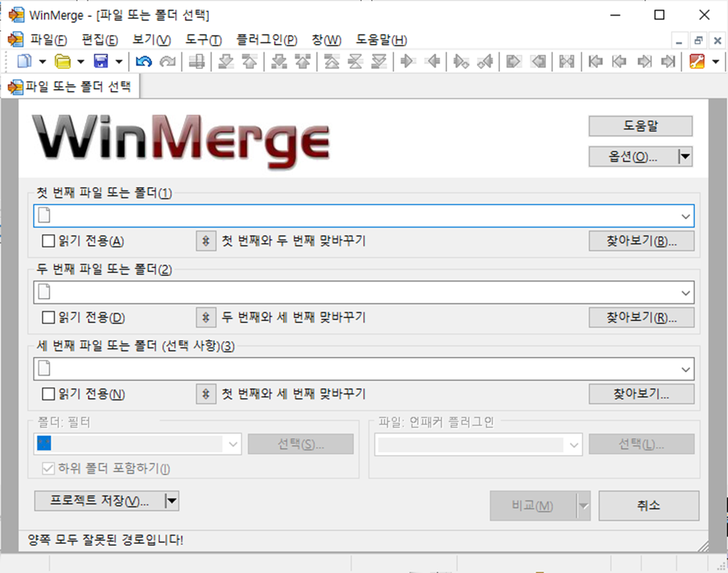Image resolution: width=728 pixels, height=573 pixels.
Task: Click the Undo toolbar icon
Action: click(x=144, y=62)
